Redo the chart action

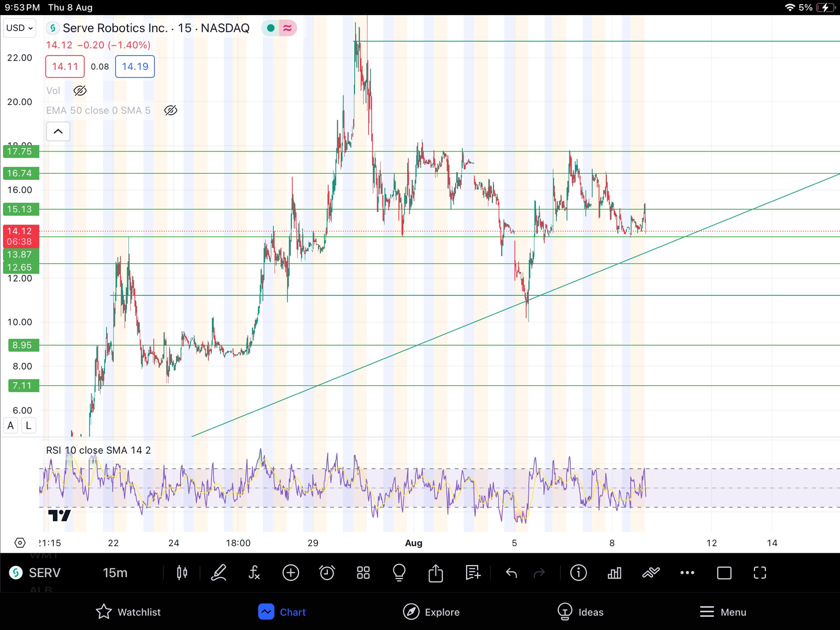tap(539, 572)
